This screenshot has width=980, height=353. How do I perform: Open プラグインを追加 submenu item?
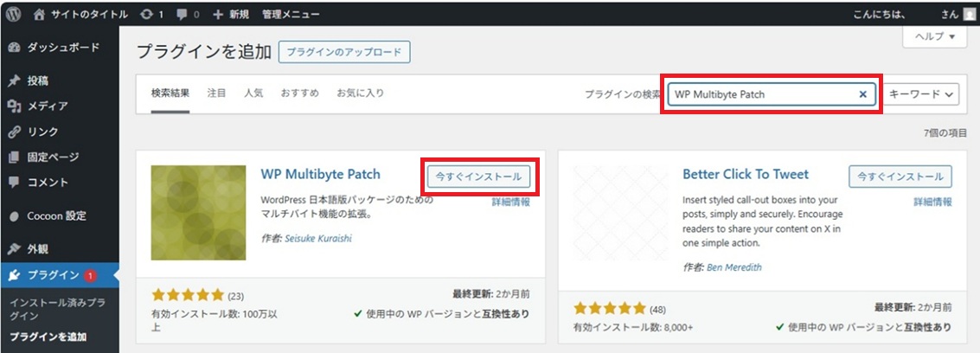coord(48,337)
